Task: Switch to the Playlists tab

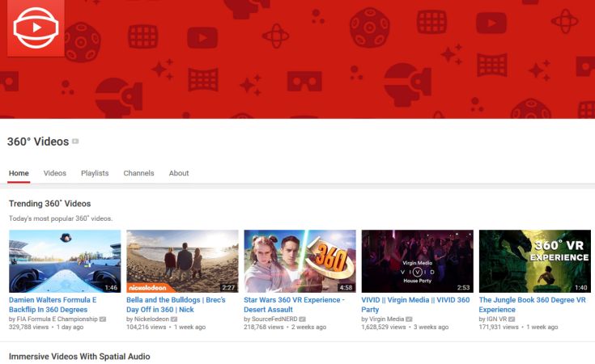Action: (x=95, y=173)
